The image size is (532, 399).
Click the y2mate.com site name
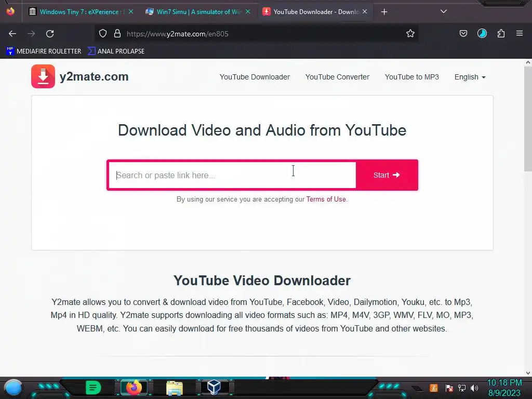tap(94, 77)
